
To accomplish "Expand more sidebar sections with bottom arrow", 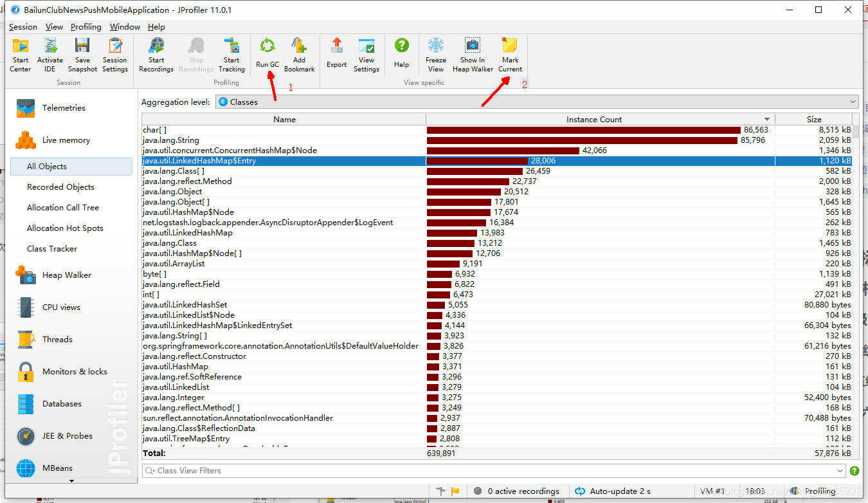I will click(71, 480).
